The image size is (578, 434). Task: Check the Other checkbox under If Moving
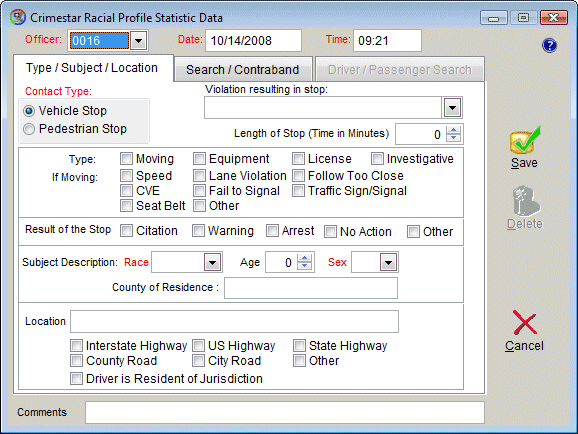point(199,205)
